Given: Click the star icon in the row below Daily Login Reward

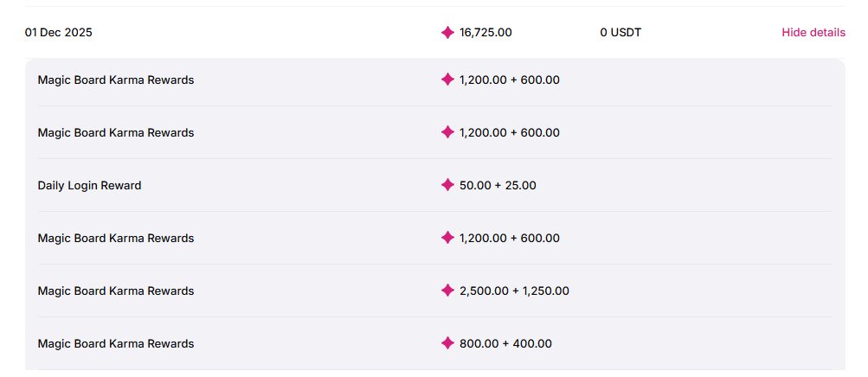Looking at the screenshot, I should 447,238.
